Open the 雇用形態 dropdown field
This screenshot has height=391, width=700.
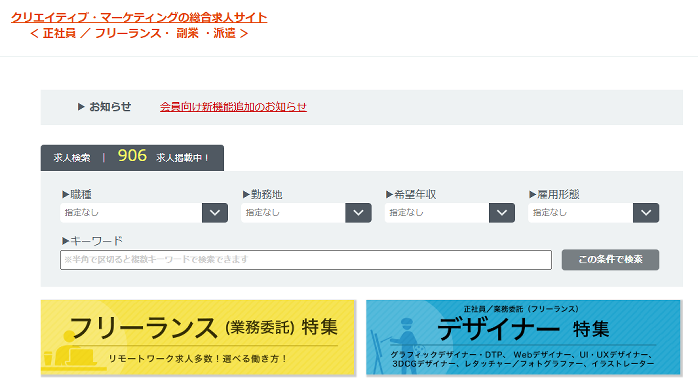(x=594, y=213)
